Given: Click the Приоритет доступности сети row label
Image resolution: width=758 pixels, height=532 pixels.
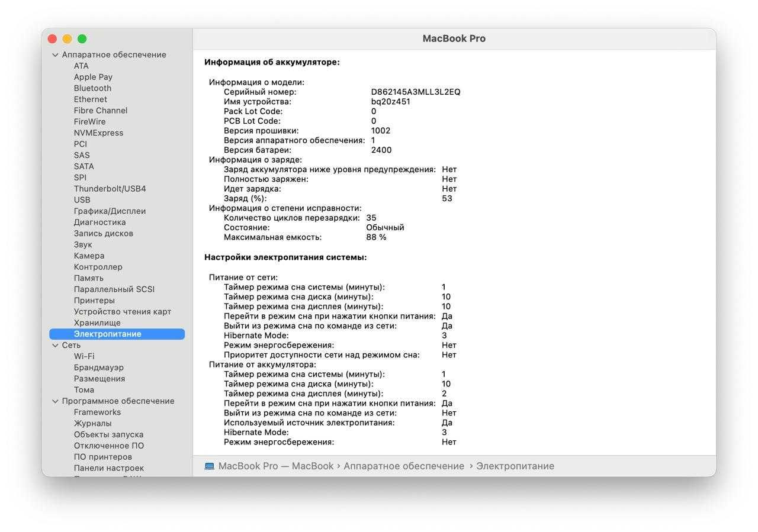Looking at the screenshot, I should click(322, 355).
